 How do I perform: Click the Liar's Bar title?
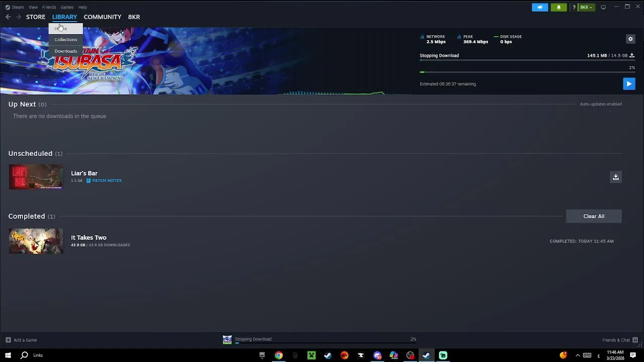[84, 173]
